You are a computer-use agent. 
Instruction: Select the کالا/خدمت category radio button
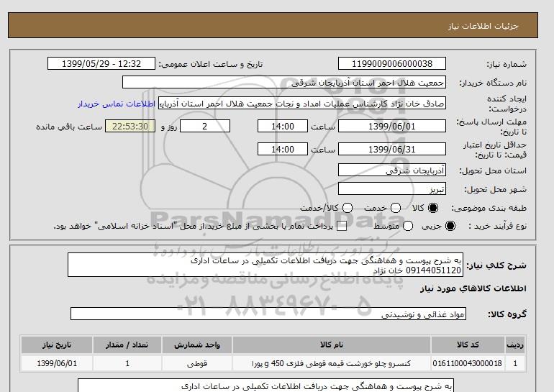click(x=348, y=208)
